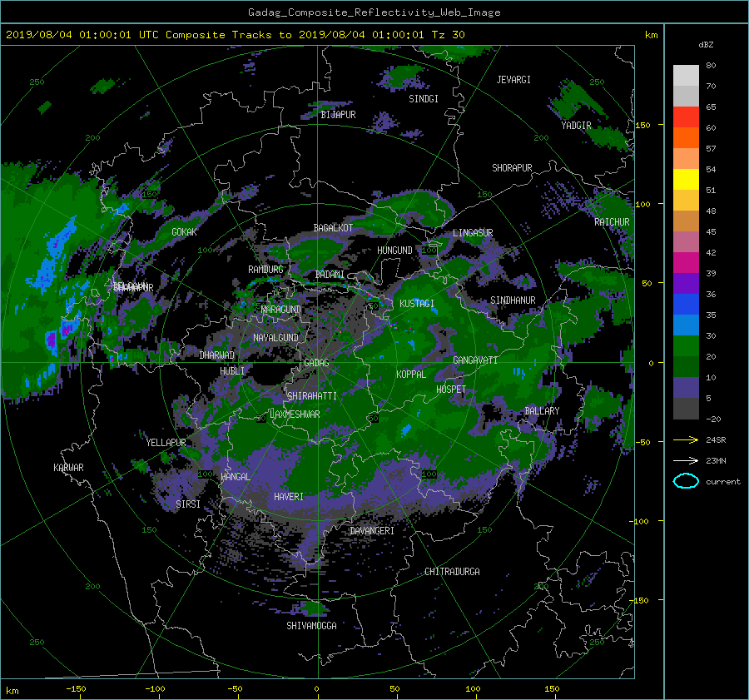Click the BAGALKOT city label
This screenshot has height=700, width=749.
pos(333,228)
